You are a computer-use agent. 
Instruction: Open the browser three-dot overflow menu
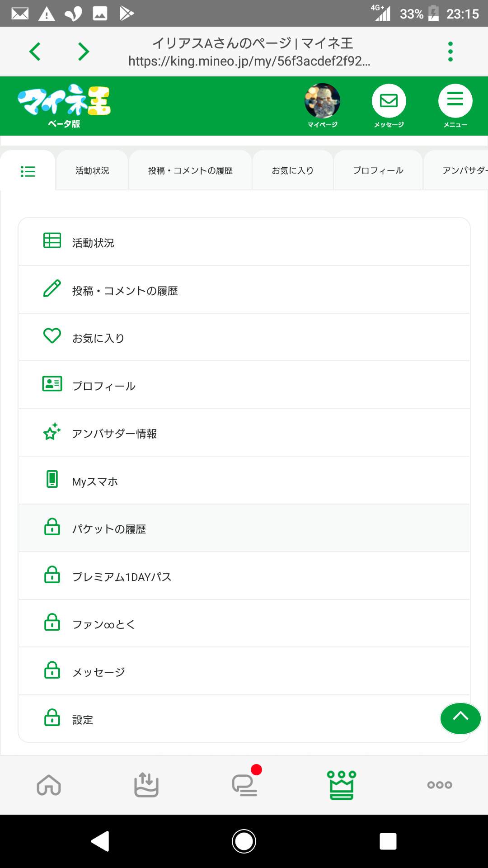click(450, 52)
